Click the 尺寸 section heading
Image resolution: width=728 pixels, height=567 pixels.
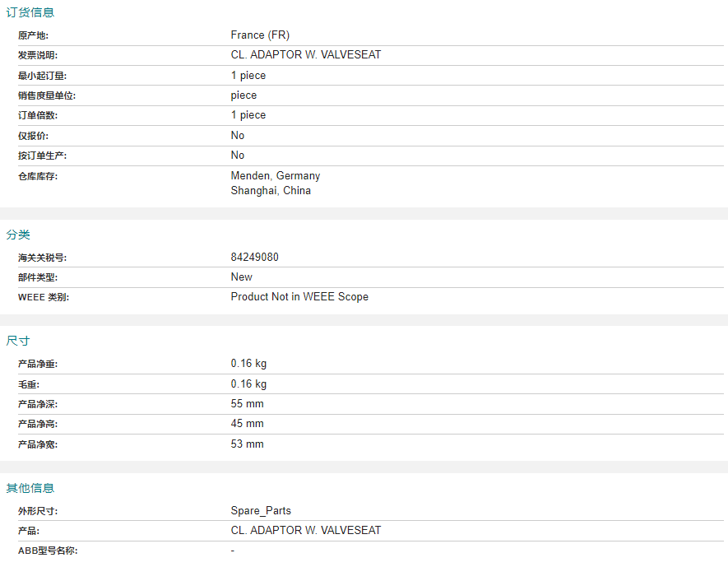click(x=18, y=341)
